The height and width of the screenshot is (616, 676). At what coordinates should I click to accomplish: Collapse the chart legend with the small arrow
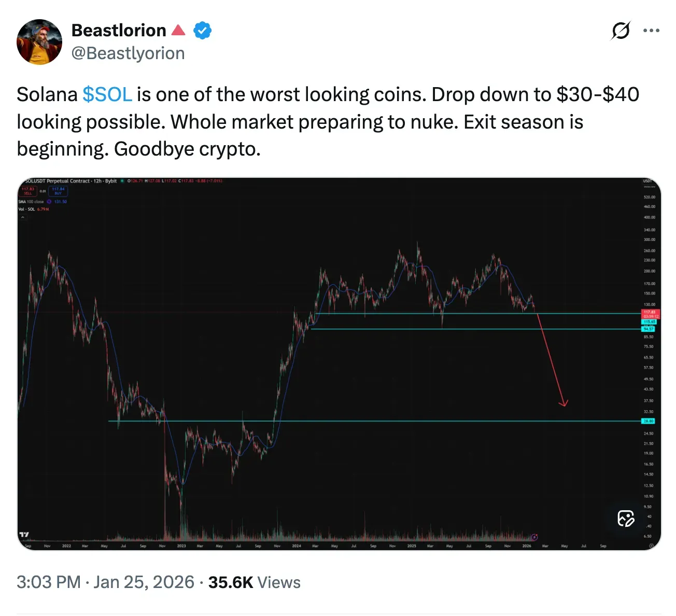[23, 217]
